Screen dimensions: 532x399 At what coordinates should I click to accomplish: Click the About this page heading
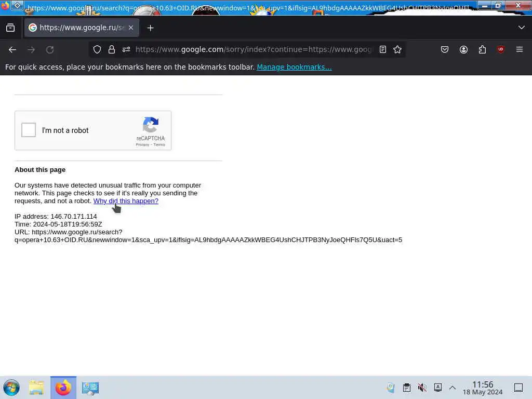[x=40, y=170]
